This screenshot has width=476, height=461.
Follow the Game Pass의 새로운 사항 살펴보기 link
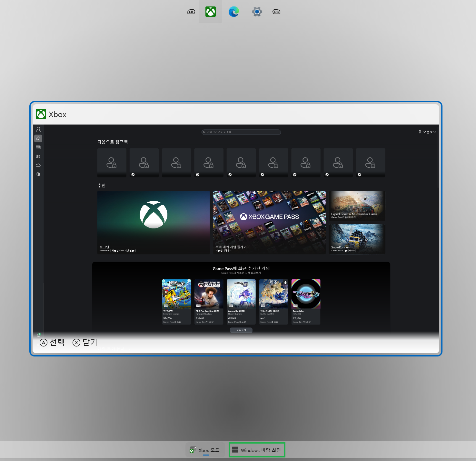click(241, 273)
